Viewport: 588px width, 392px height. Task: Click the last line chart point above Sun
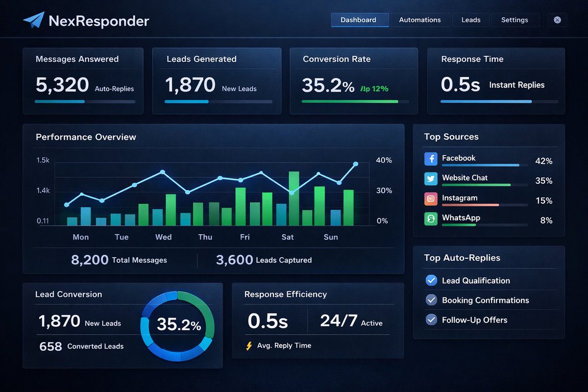(x=356, y=164)
